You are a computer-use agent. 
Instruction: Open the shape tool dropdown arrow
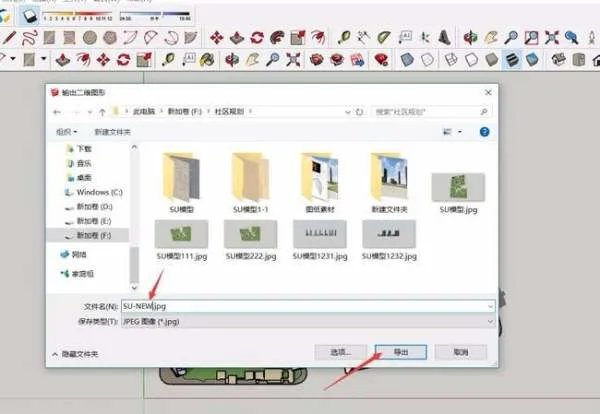click(x=44, y=59)
